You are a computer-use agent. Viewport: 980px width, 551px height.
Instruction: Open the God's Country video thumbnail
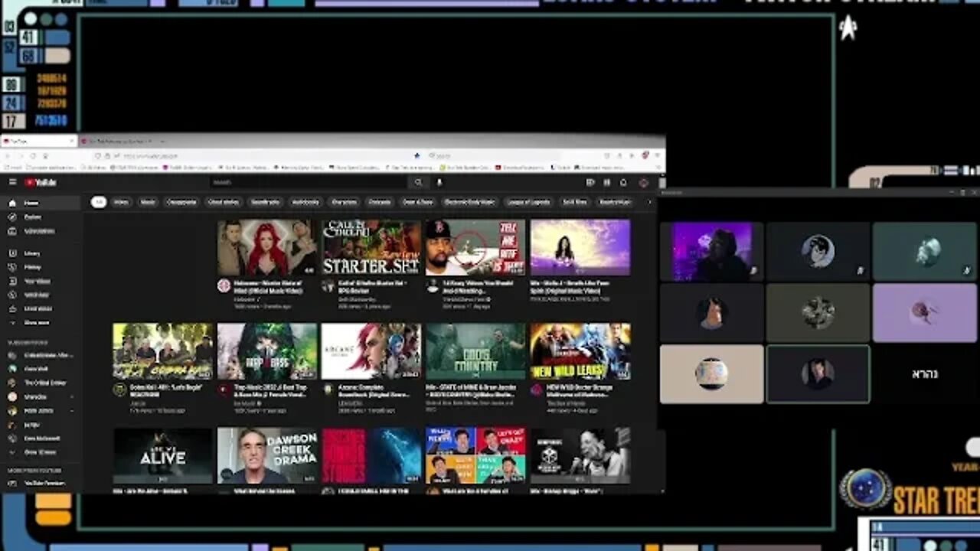[475, 351]
